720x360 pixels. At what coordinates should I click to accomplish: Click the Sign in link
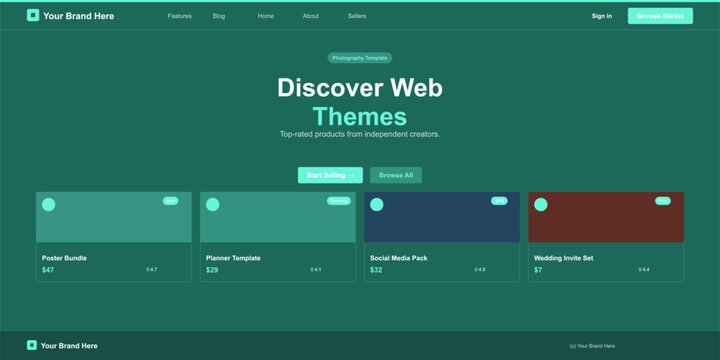click(602, 16)
